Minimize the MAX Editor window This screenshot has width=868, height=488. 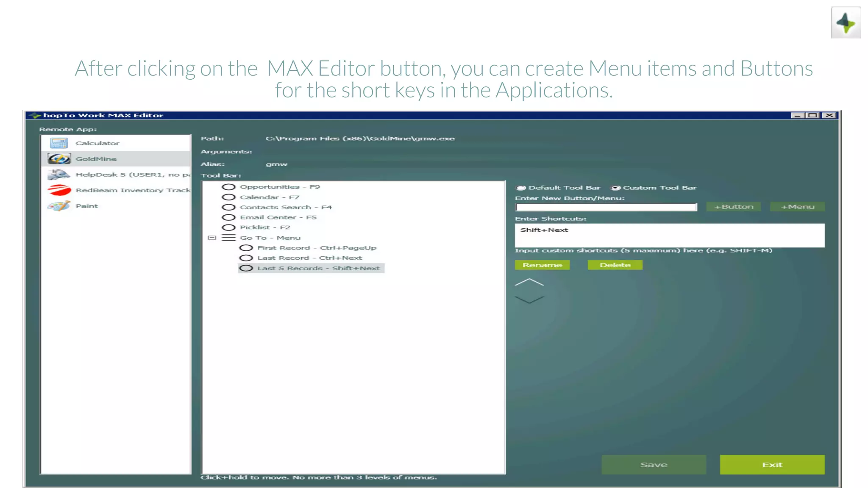click(798, 115)
